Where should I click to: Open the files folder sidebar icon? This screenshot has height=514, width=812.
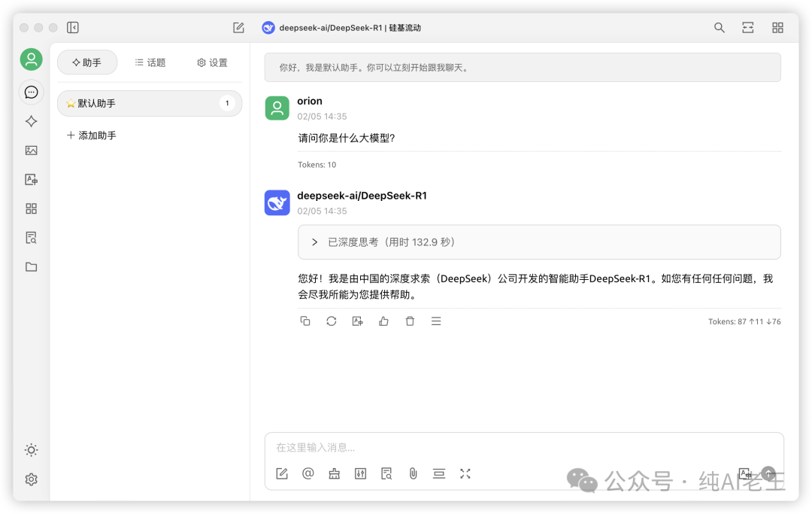pyautogui.click(x=31, y=267)
